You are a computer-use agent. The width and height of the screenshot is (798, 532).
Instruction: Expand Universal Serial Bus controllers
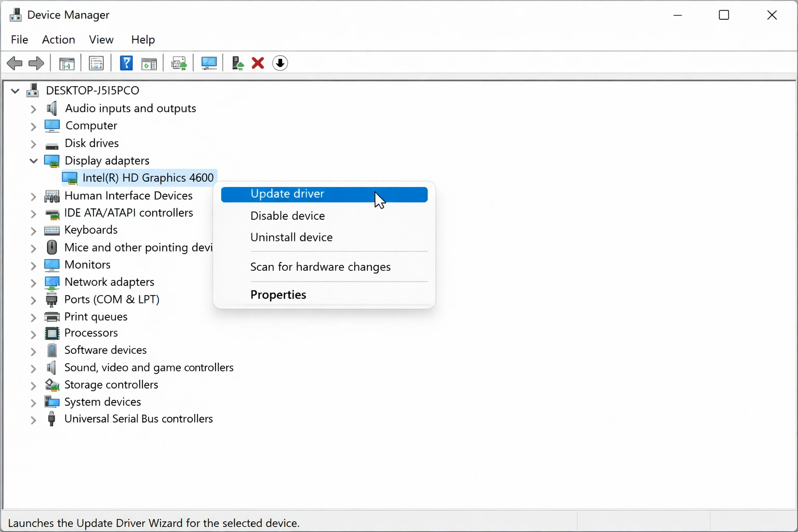tap(34, 420)
